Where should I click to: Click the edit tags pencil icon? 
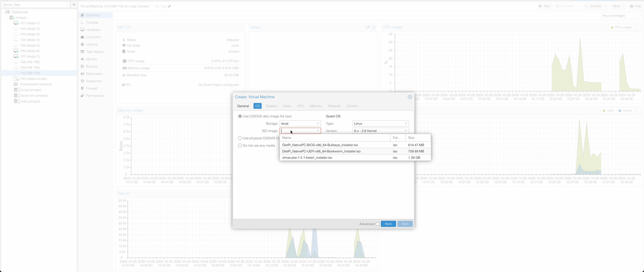point(170,7)
